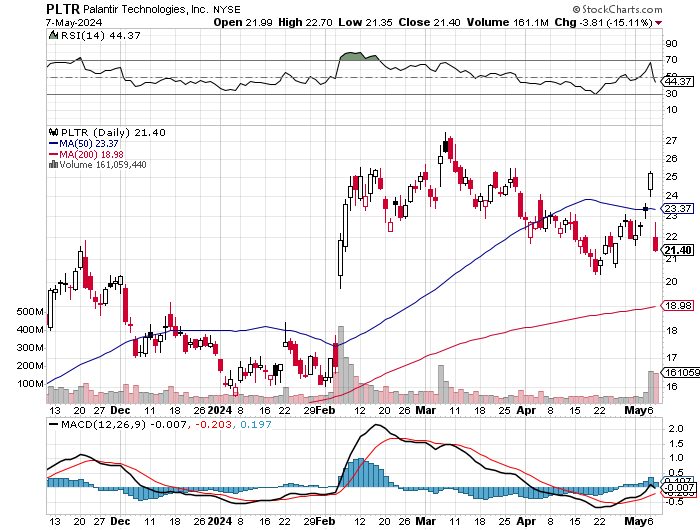Viewport: 700px width, 530px height.
Task: Click the 25 label on price axis
Action: (671, 177)
